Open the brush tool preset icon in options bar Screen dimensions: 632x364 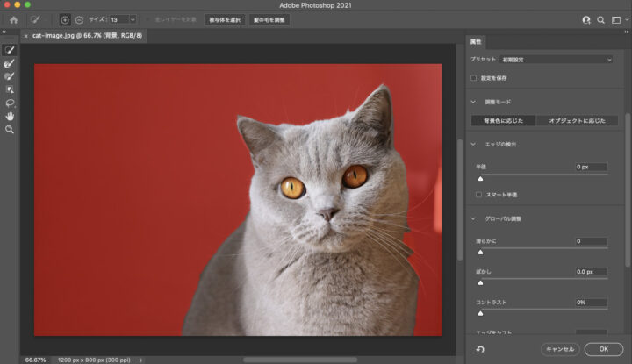click(x=35, y=19)
